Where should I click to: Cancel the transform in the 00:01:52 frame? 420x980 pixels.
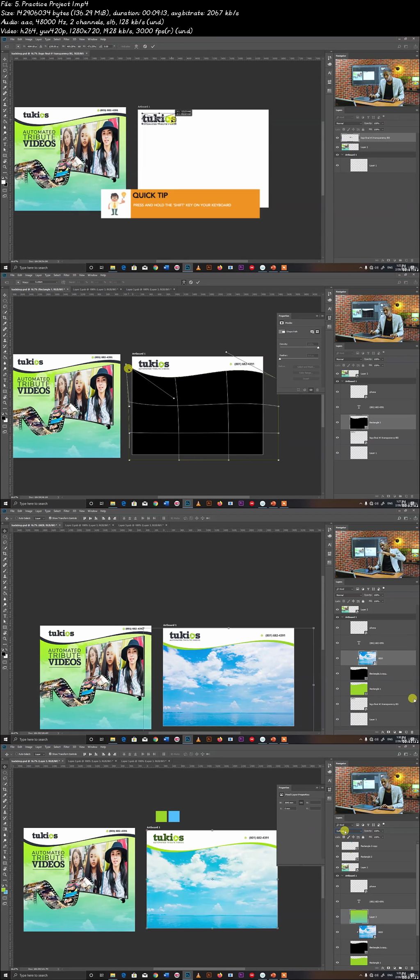tap(145, 46)
